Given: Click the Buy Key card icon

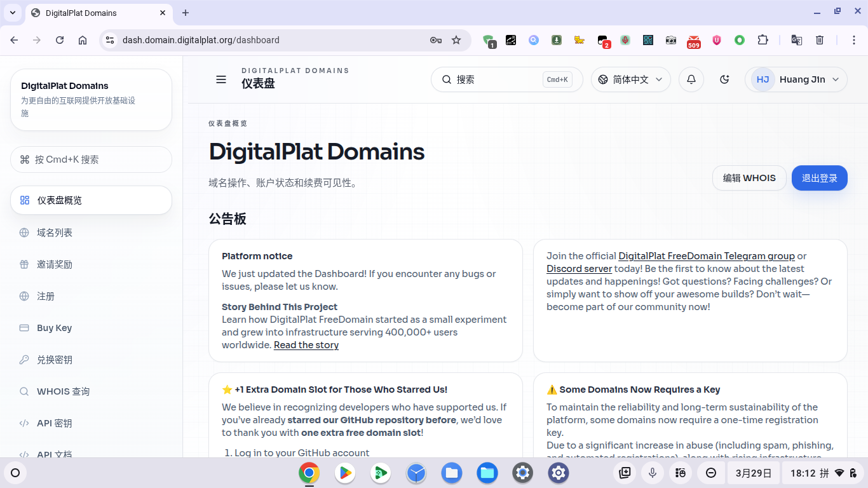Looking at the screenshot, I should point(24,328).
